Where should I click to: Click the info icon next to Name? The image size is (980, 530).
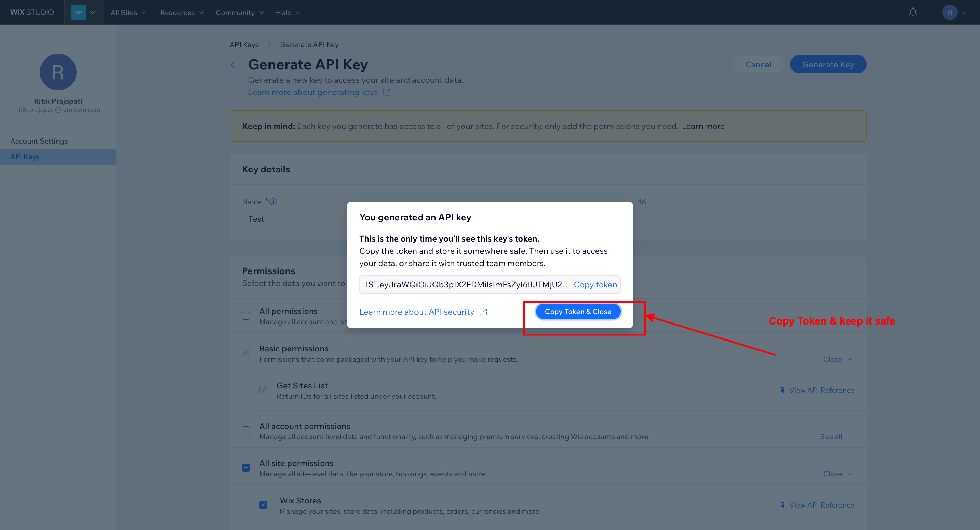pyautogui.click(x=273, y=202)
